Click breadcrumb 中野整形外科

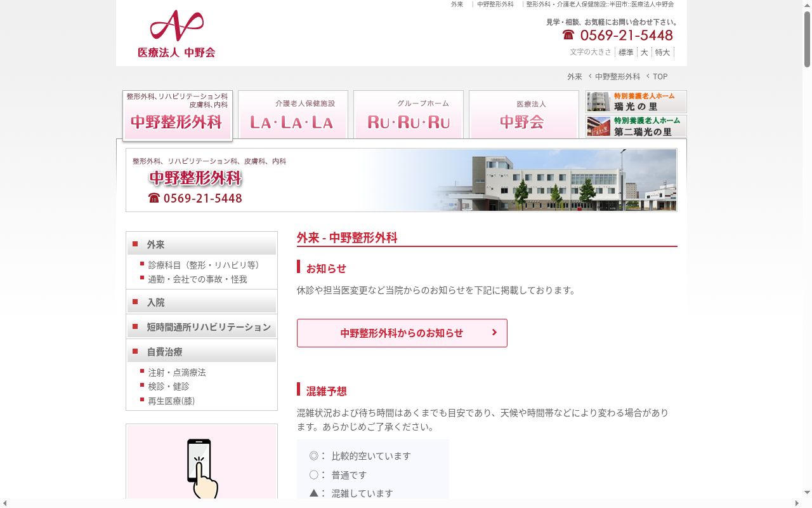pos(617,76)
